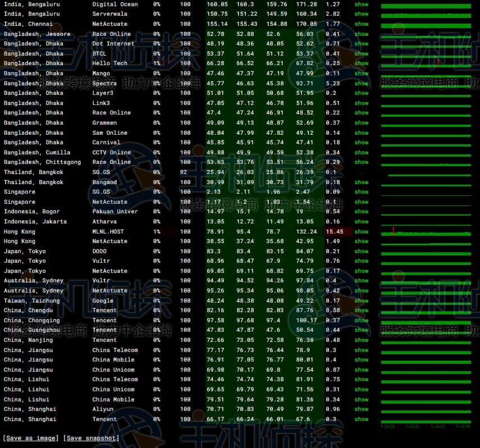Open 'show' for China Chongqing Tencent row

[362, 321]
